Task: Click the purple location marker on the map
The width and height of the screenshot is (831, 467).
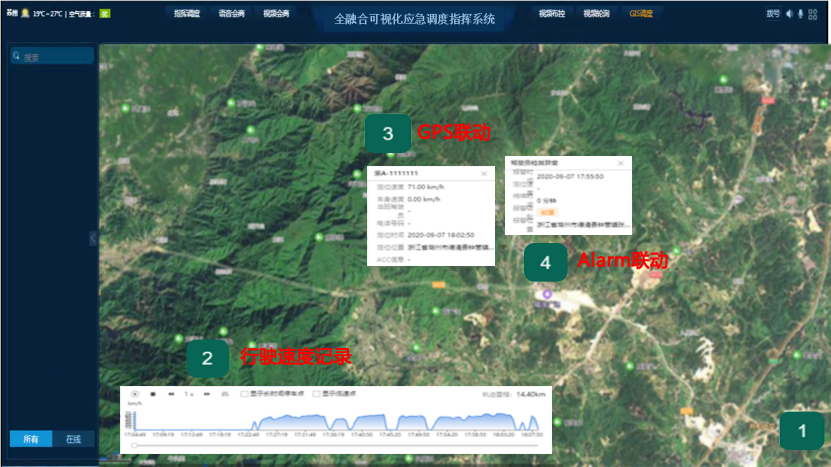Action: click(x=547, y=294)
